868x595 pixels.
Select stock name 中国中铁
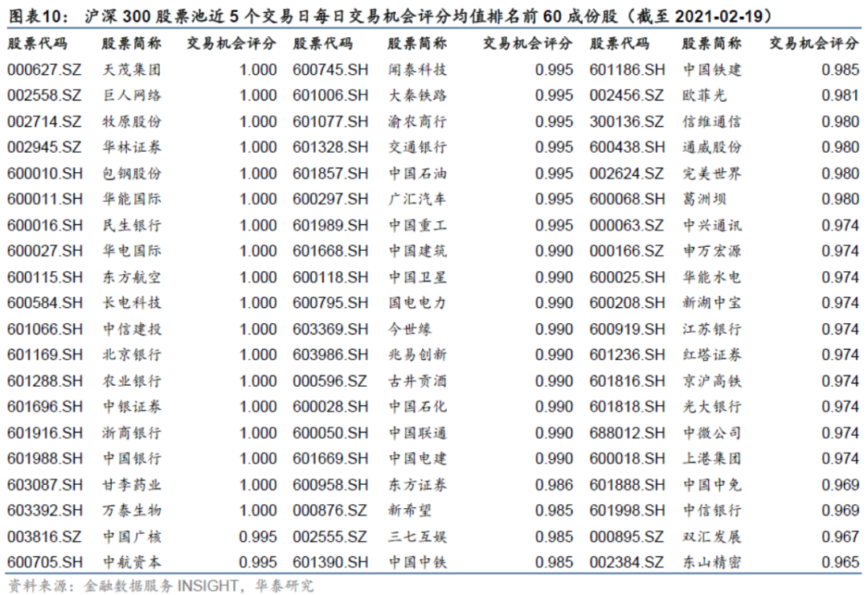(x=417, y=562)
